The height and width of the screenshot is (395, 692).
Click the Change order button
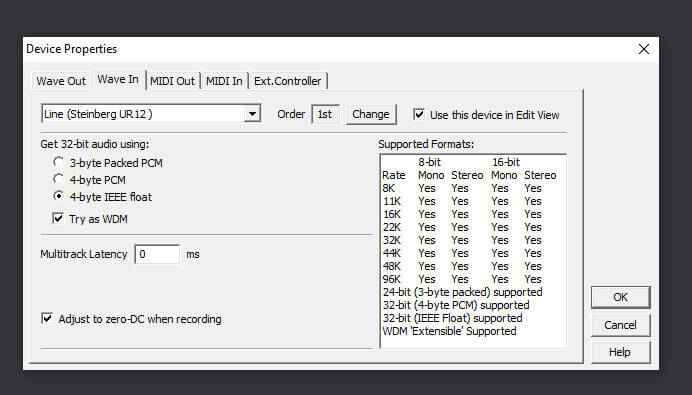pos(371,114)
